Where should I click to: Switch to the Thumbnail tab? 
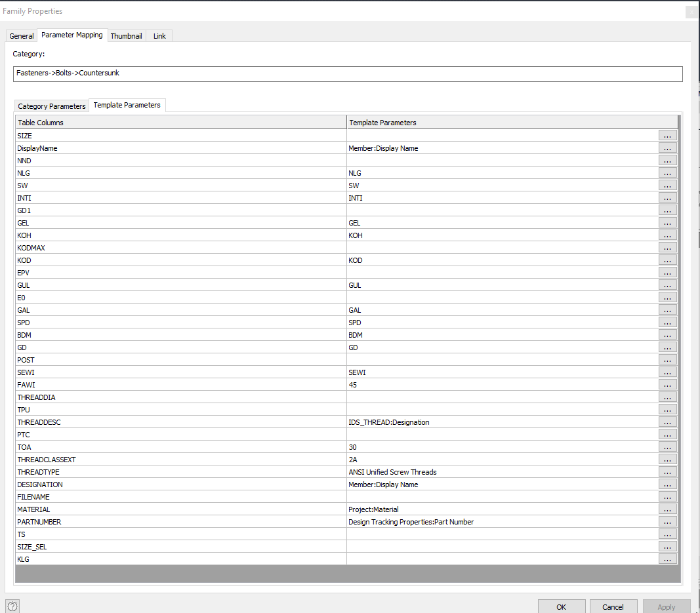(126, 36)
